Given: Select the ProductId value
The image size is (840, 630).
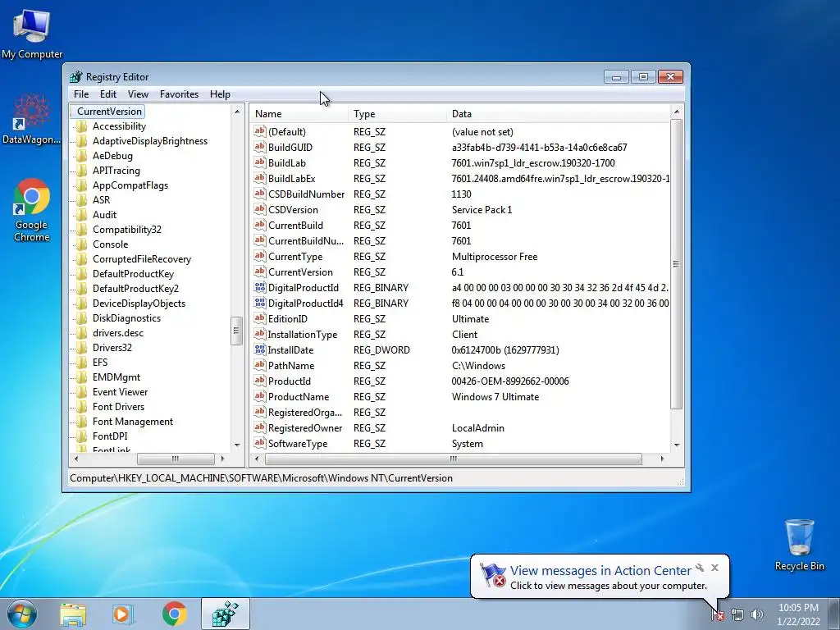Looking at the screenshot, I should [290, 381].
